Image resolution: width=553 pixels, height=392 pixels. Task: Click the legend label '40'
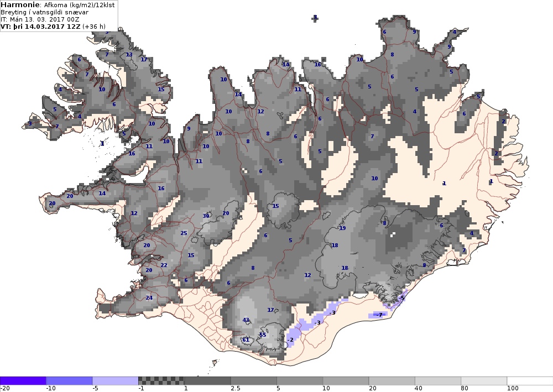click(x=419, y=389)
